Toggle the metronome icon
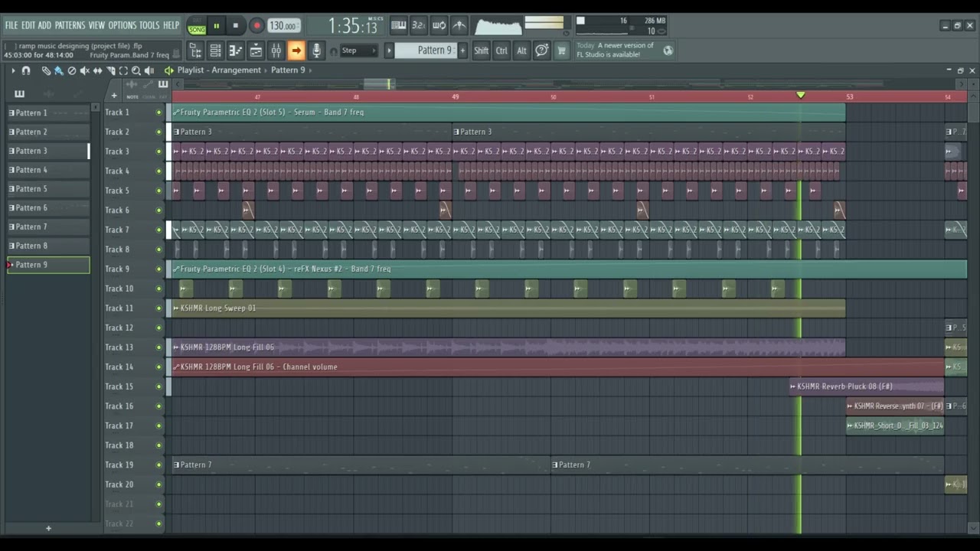The image size is (980, 551). [459, 25]
